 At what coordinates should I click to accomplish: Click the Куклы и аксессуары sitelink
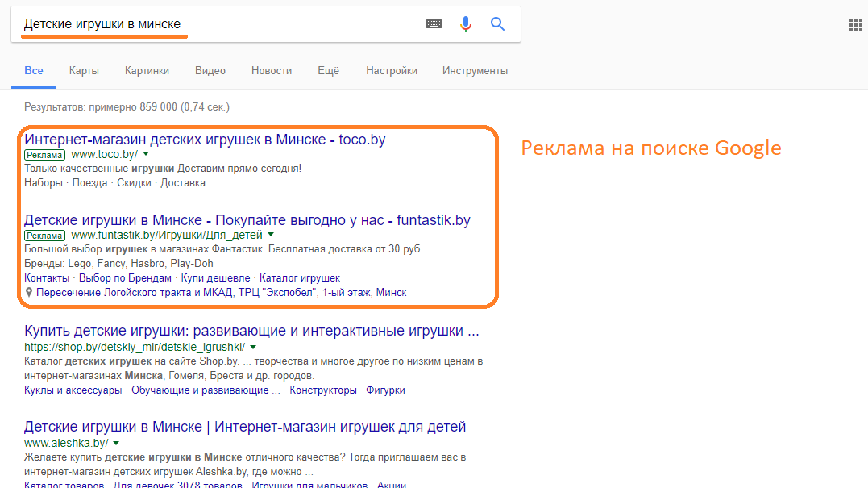[x=73, y=390]
